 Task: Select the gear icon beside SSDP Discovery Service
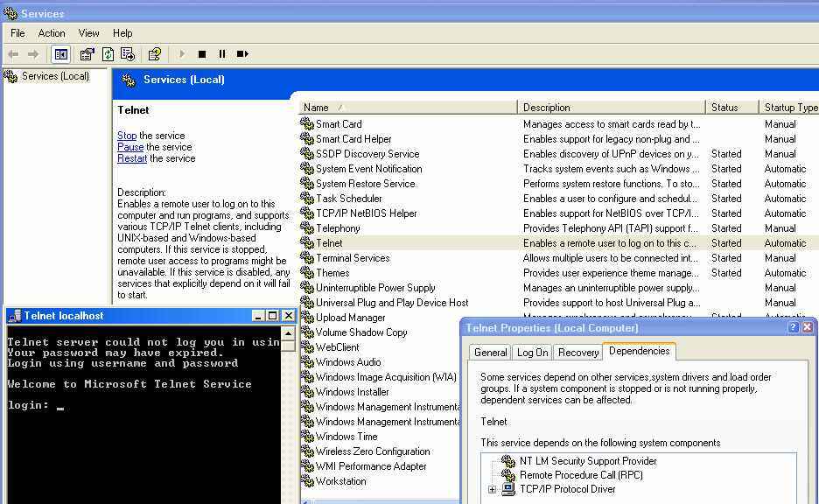pos(307,153)
